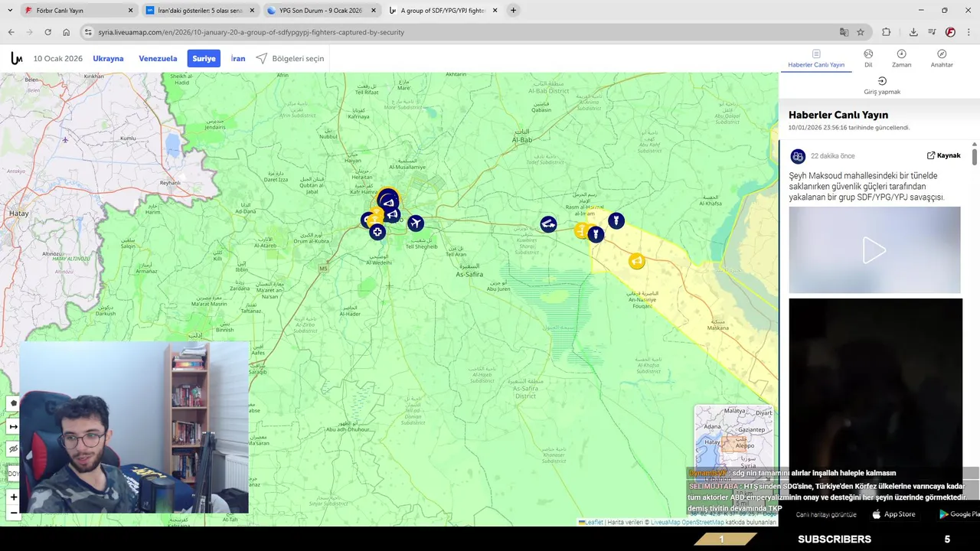980x551 pixels.
Task: Expand the tab search dropdown
Action: (x=9, y=11)
